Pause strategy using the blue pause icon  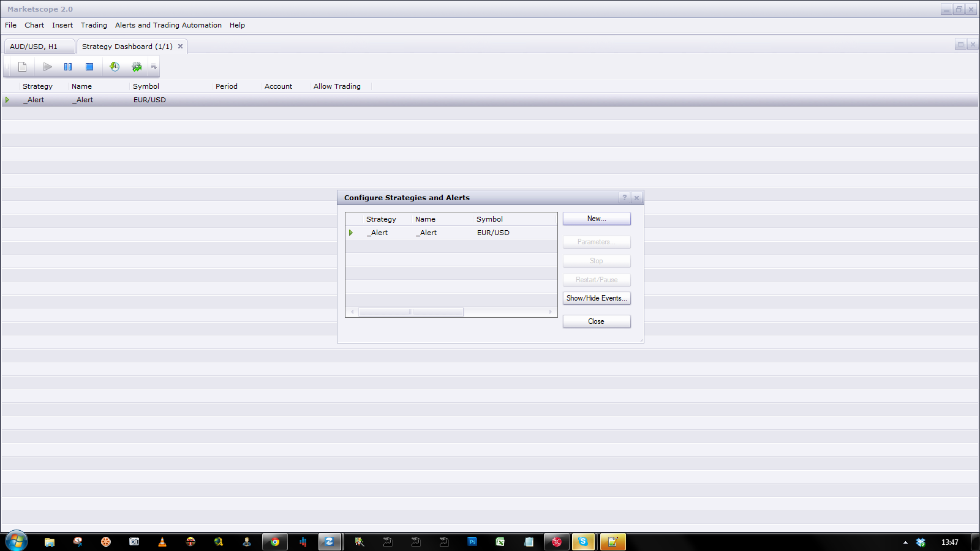tap(68, 67)
